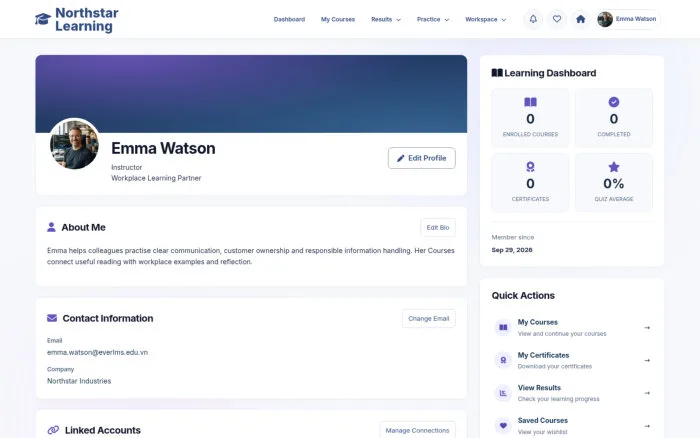The width and height of the screenshot is (700, 438).
Task: Click the Contact Information heading
Action: point(108,318)
